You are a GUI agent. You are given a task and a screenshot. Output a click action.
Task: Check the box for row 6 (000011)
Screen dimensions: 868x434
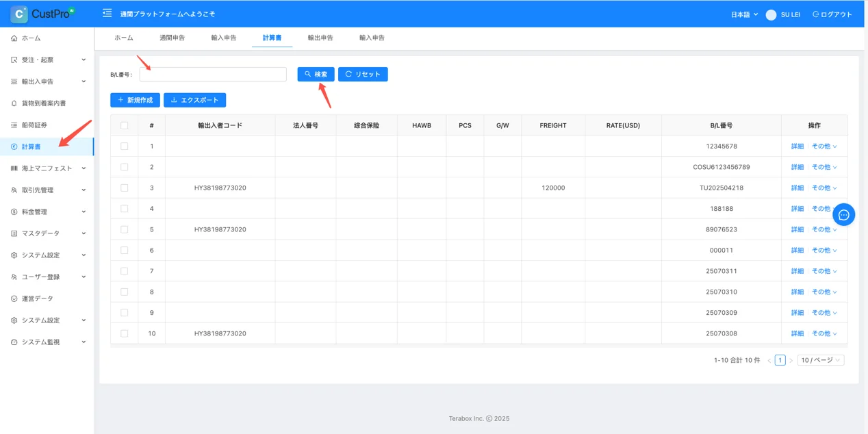(124, 251)
